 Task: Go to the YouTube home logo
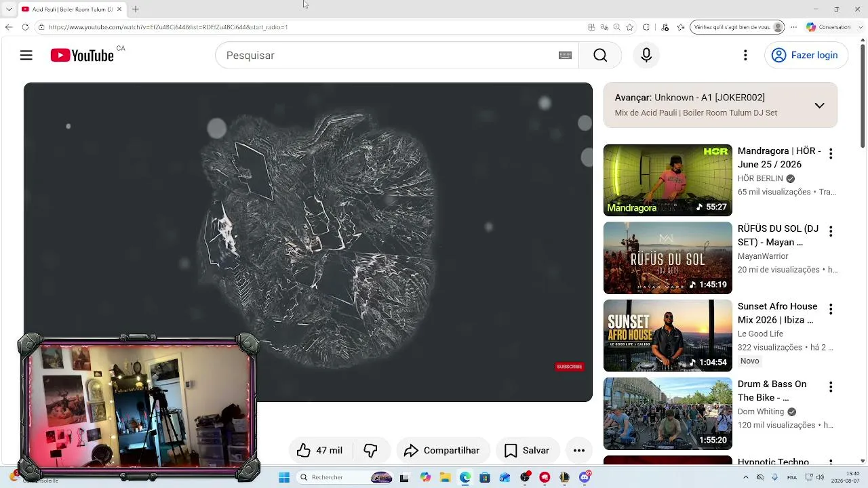[82, 56]
